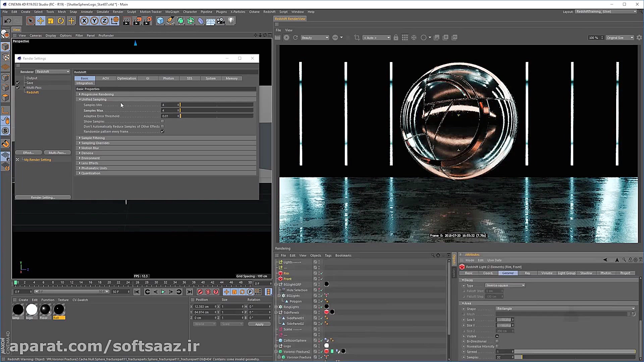Click the Apply button in coordinates panel
Viewport: 644px width, 362px height.
coord(259,324)
